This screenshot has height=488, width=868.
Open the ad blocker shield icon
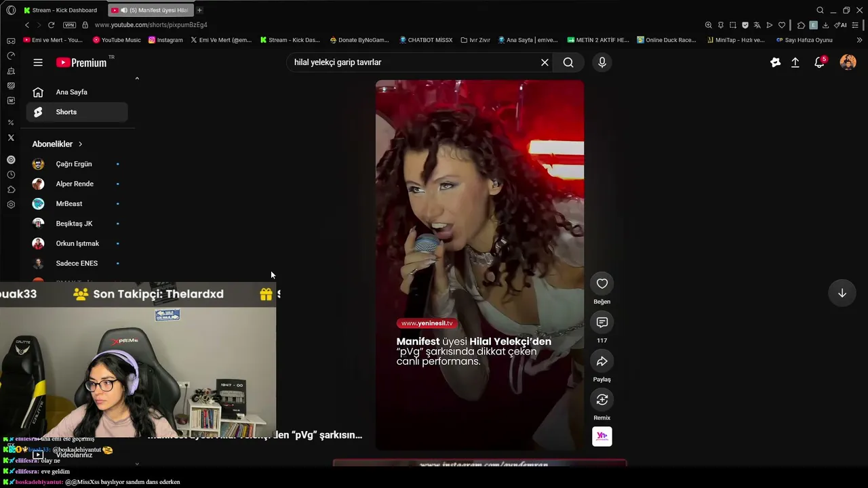pos(745,25)
